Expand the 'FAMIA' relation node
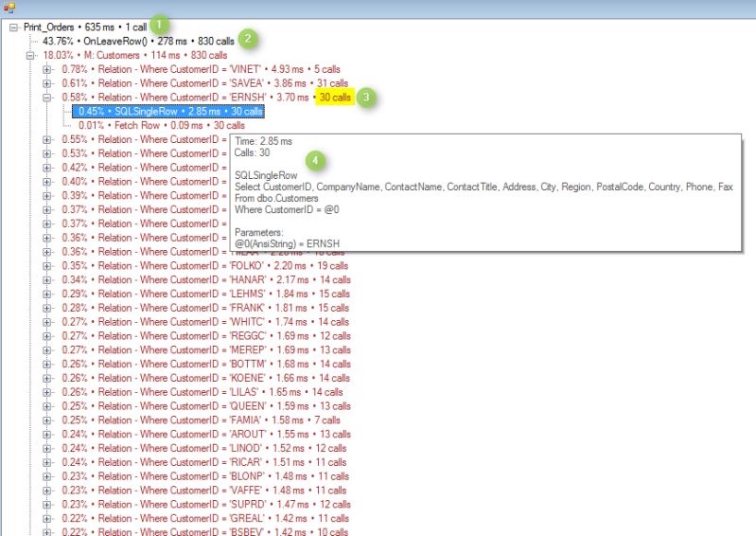 point(46,420)
